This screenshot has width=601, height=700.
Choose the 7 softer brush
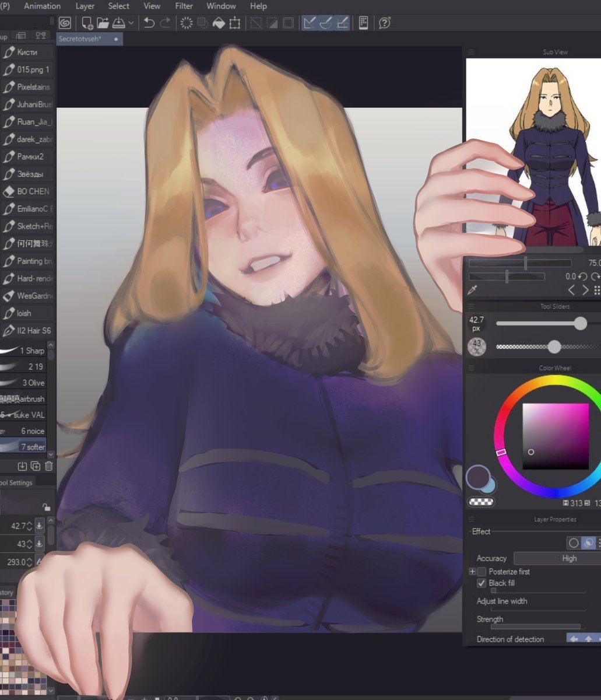pos(23,447)
